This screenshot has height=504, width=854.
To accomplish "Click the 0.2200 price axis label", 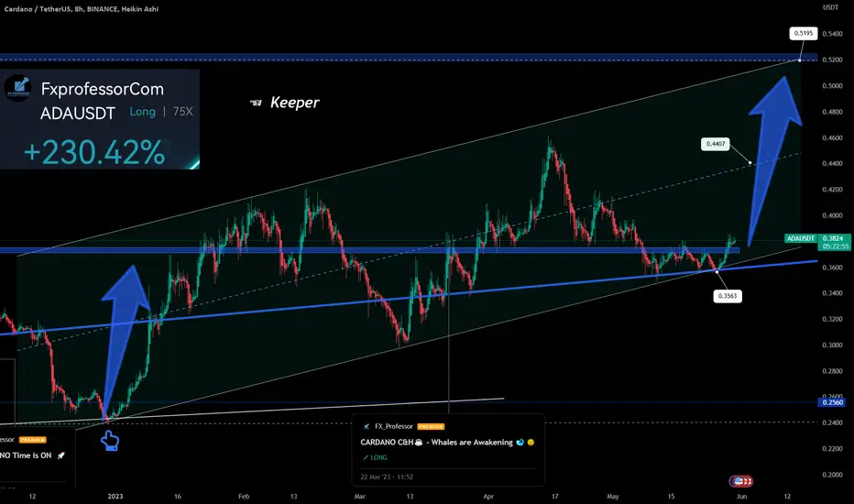I will pyautogui.click(x=832, y=448).
